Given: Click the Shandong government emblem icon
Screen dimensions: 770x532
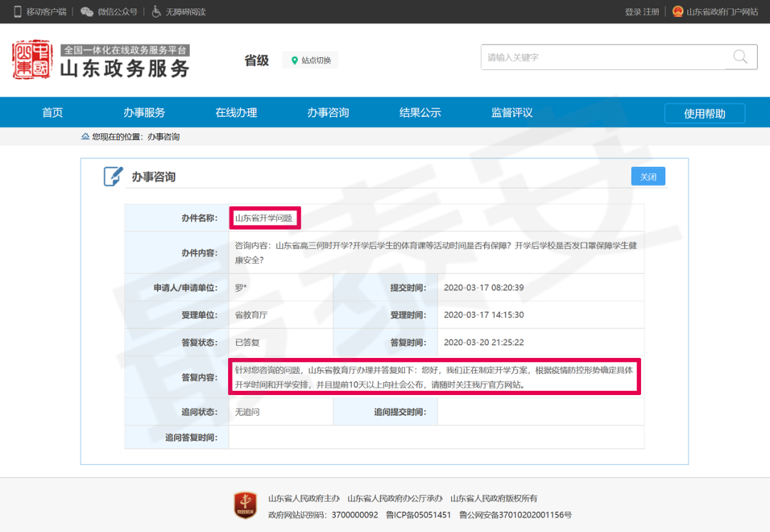Looking at the screenshot, I should (677, 11).
